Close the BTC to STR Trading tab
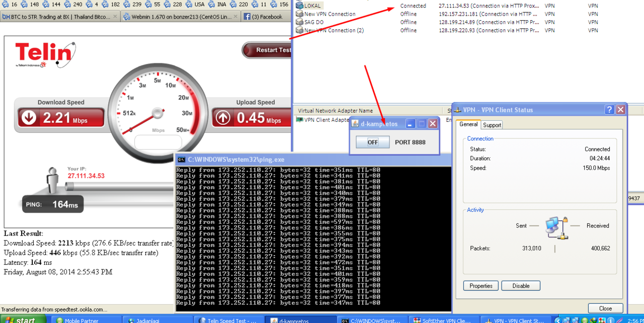This screenshot has height=323, width=644. pyautogui.click(x=115, y=17)
